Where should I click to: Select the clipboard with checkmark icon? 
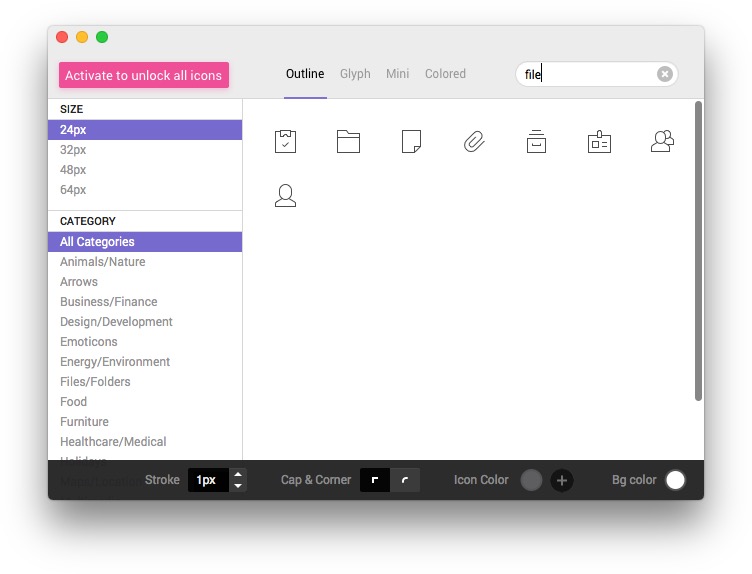coord(285,141)
